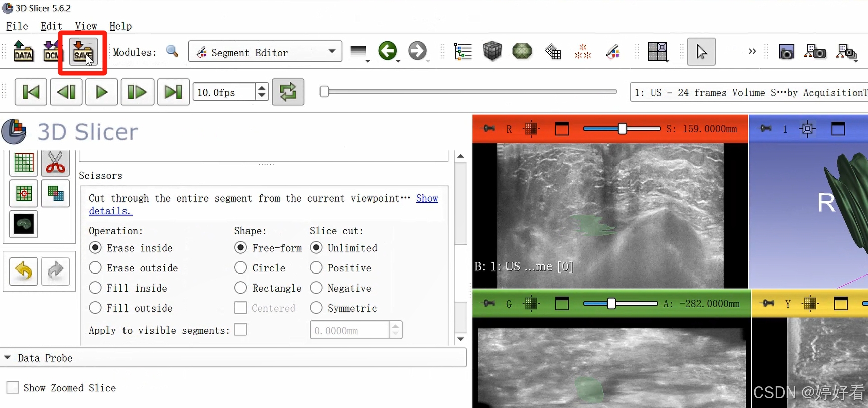868x408 pixels.
Task: Open module history dropdown under previous arrow
Action: pyautogui.click(x=398, y=61)
